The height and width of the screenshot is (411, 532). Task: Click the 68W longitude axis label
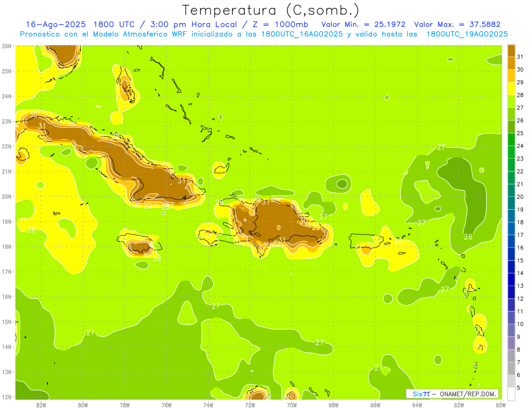[334, 404]
